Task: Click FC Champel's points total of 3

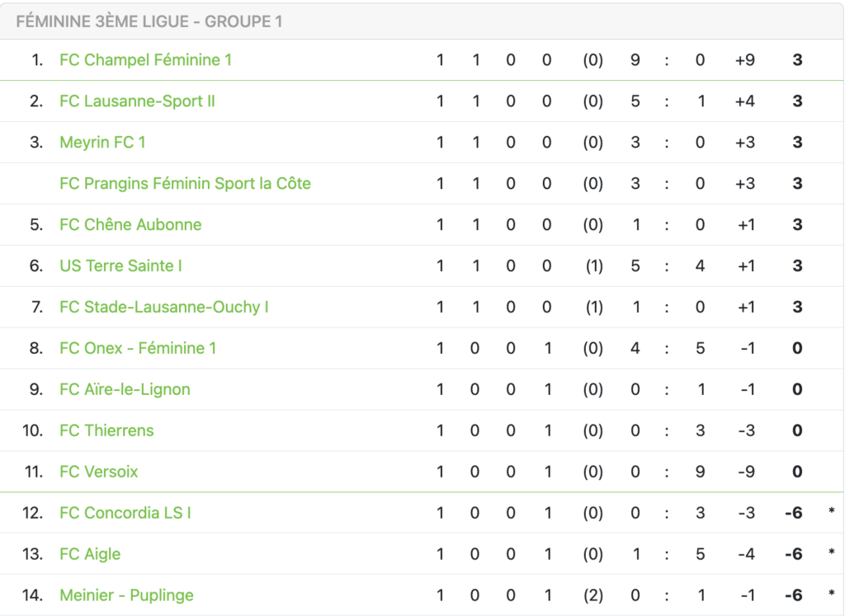Action: 798,59
